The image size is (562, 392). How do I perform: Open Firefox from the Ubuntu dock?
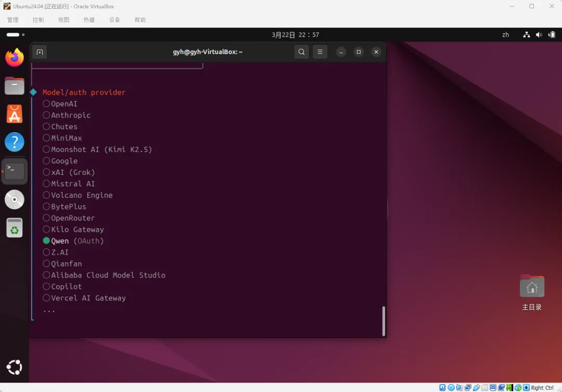(15, 57)
